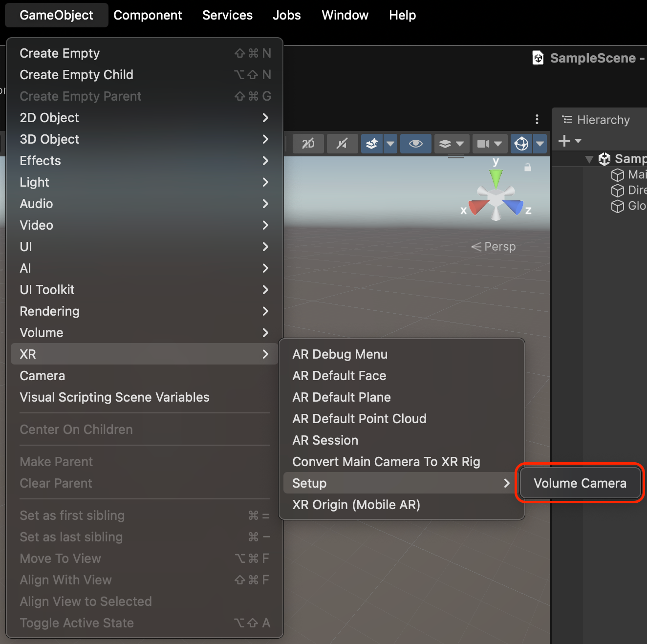Choose Convert Main Camera To XR Rig
647x644 pixels.
click(x=402, y=462)
